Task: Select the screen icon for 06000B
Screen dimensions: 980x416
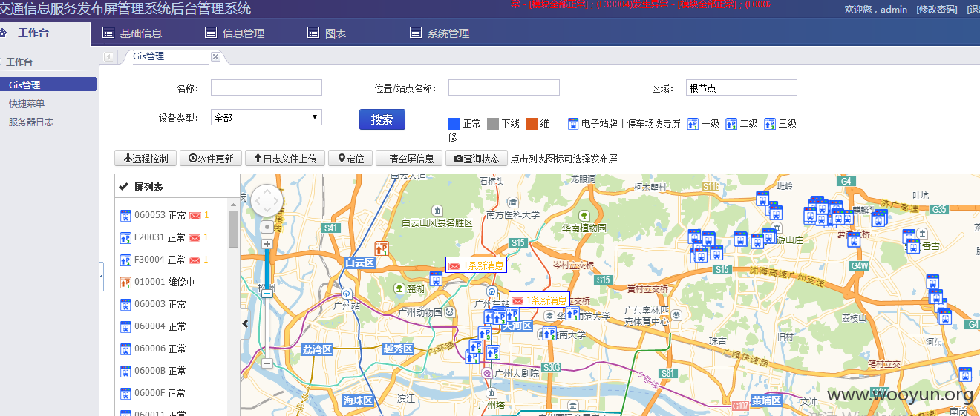Action: pos(125,372)
